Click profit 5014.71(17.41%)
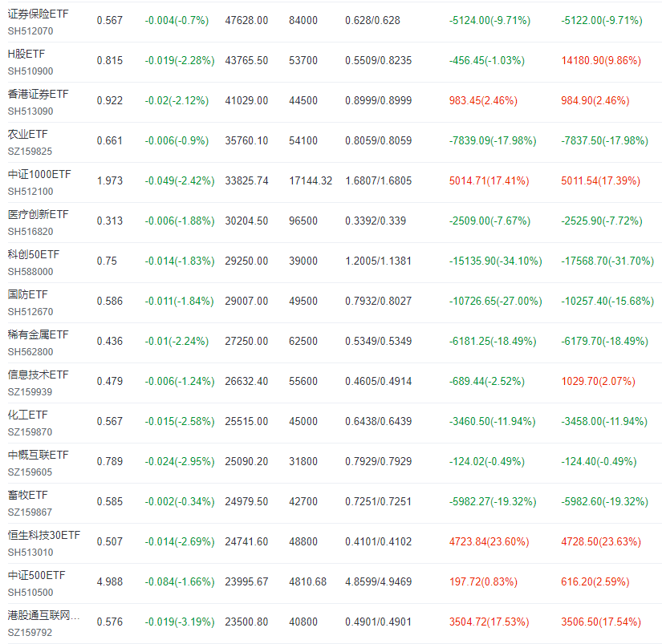Image resolution: width=662 pixels, height=644 pixels. tap(489, 181)
